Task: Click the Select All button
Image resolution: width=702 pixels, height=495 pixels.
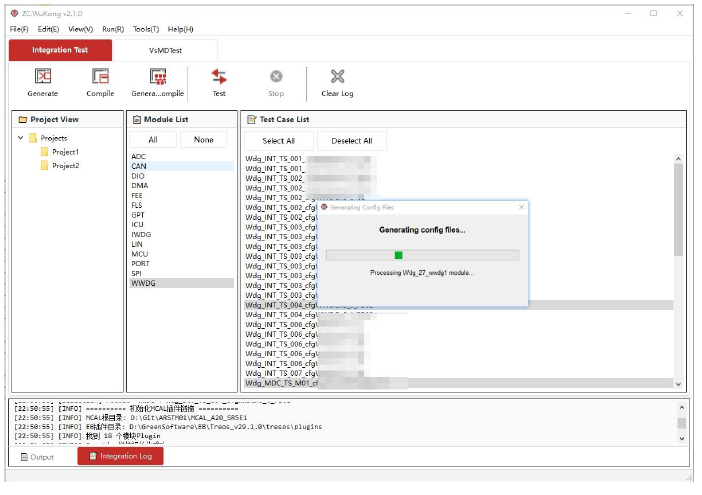Action: [278, 141]
